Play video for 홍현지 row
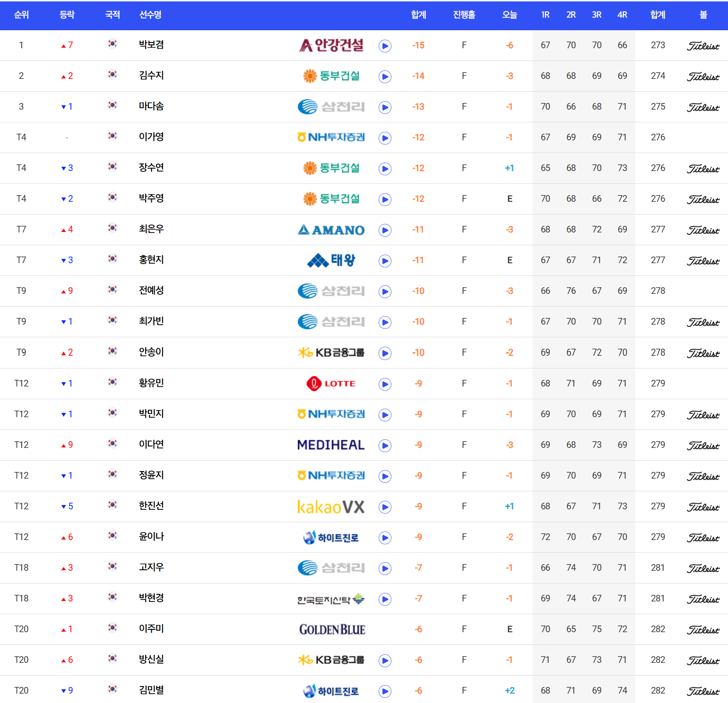 tap(385, 261)
